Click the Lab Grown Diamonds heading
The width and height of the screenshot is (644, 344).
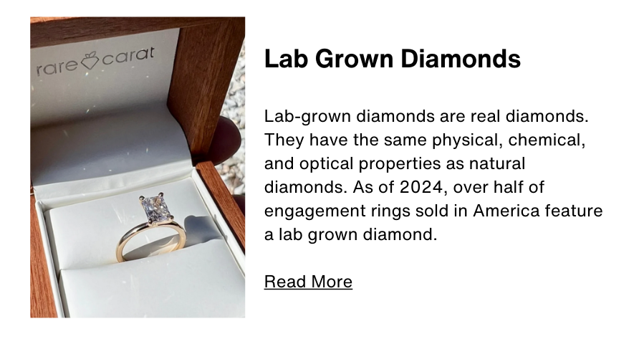pos(393,58)
